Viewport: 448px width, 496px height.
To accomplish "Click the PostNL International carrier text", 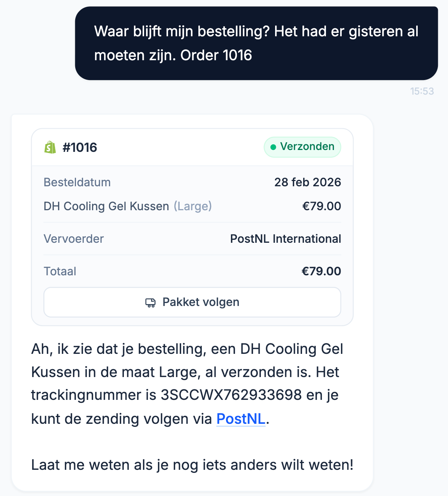I will pyautogui.click(x=286, y=239).
